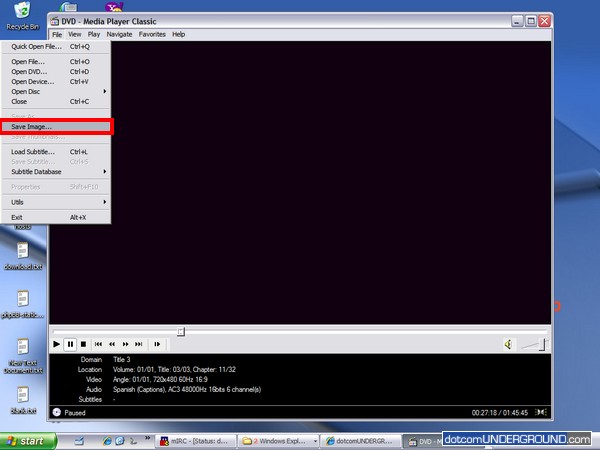600x450 pixels.
Task: Expand the Subtitle Database submenu
Action: click(56, 172)
